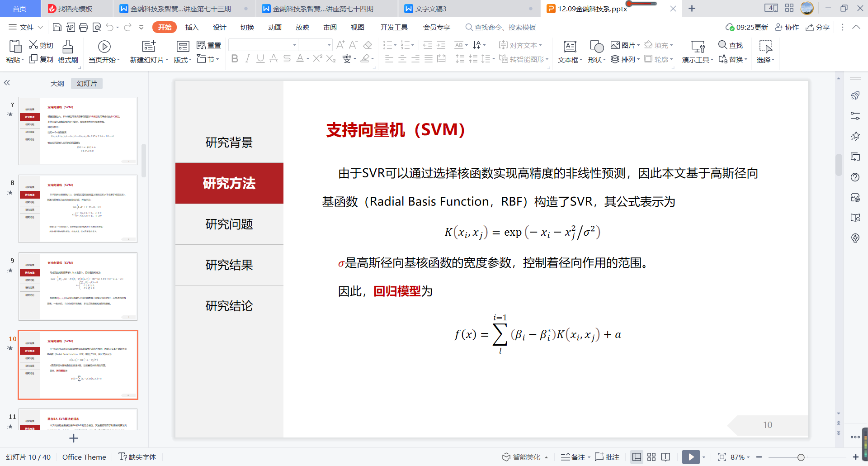Apply subscript X₂ formatting
868x466 pixels.
click(331, 58)
